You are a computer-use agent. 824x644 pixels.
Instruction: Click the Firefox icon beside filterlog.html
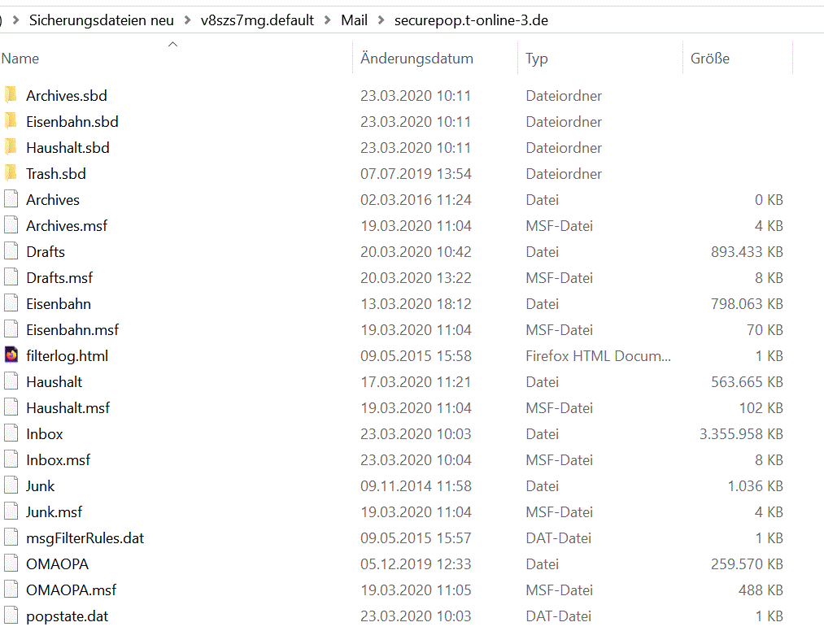pyautogui.click(x=11, y=355)
